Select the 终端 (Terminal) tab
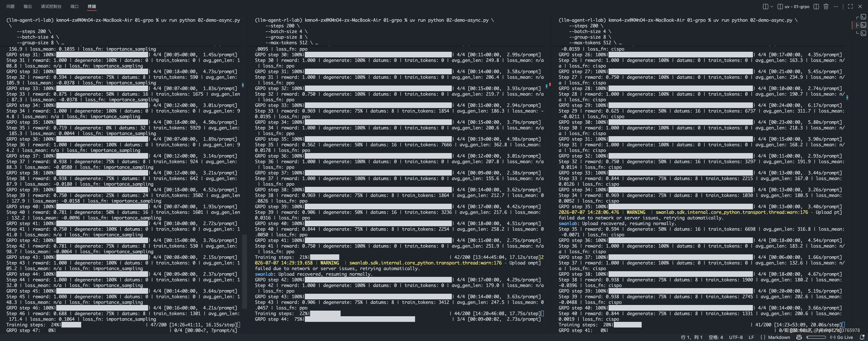This screenshot has height=341, width=868. tap(92, 6)
